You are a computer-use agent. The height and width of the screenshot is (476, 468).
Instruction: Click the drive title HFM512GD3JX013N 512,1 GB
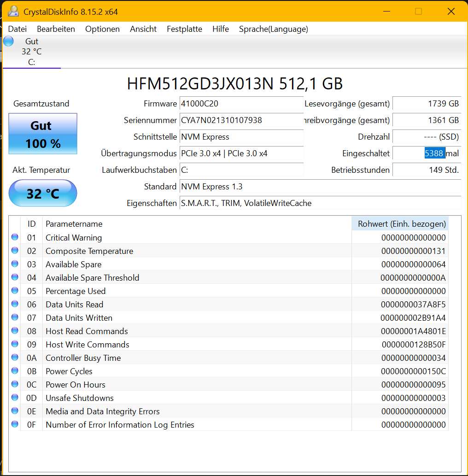tap(234, 83)
